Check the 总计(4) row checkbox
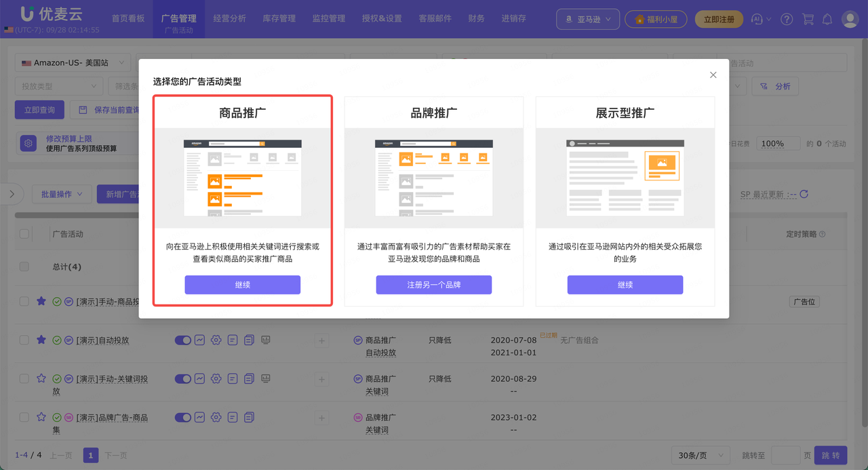 [24, 267]
